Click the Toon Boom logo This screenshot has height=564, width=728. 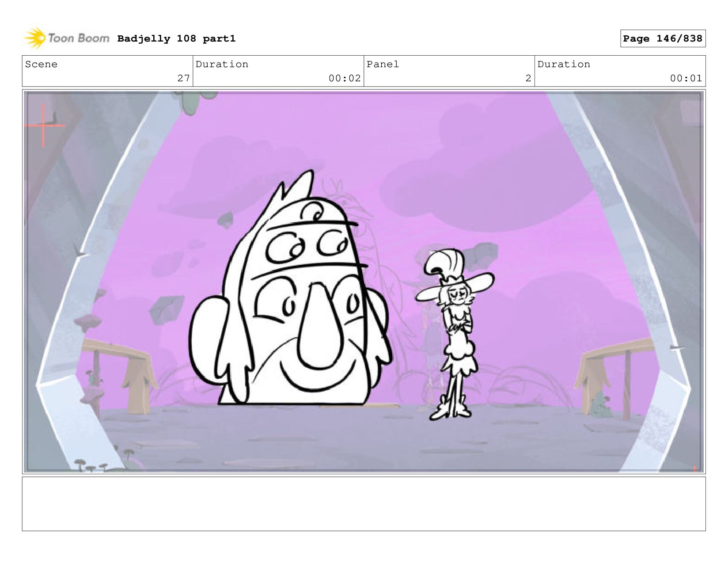click(67, 38)
